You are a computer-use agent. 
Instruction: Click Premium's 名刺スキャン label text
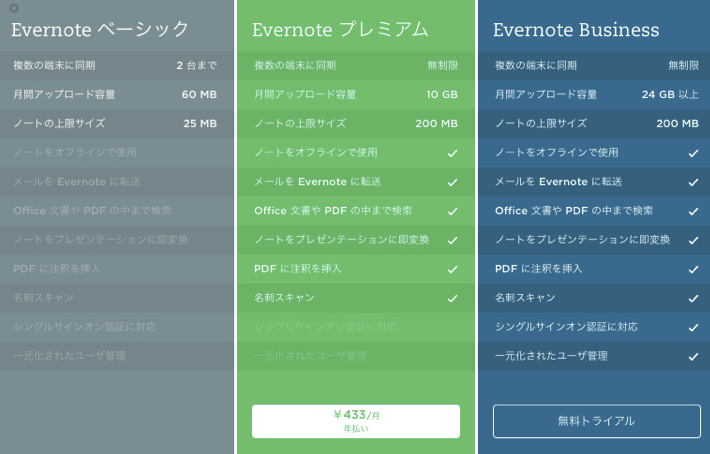click(x=284, y=298)
